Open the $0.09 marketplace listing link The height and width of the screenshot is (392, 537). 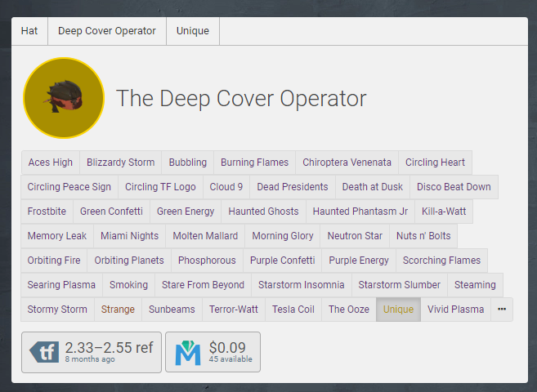pos(213,352)
